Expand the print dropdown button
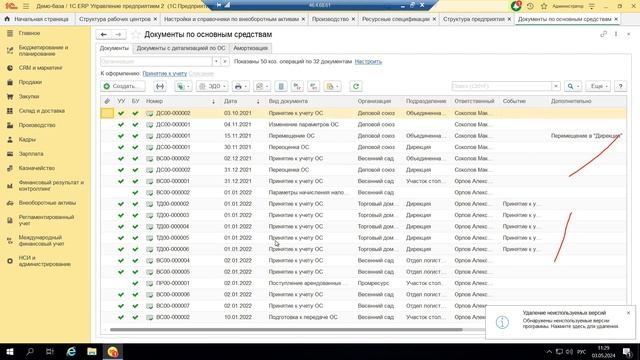The width and height of the screenshot is (640, 360). pos(240,86)
